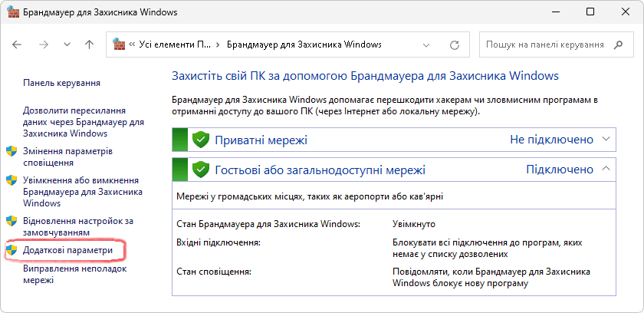Refresh the control panel page

coord(454,44)
